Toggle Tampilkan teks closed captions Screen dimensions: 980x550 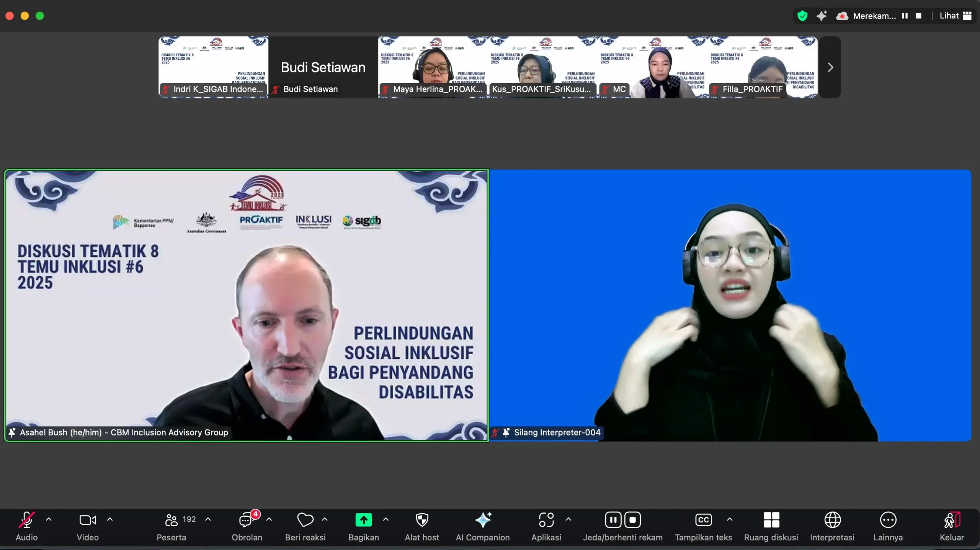[703, 520]
